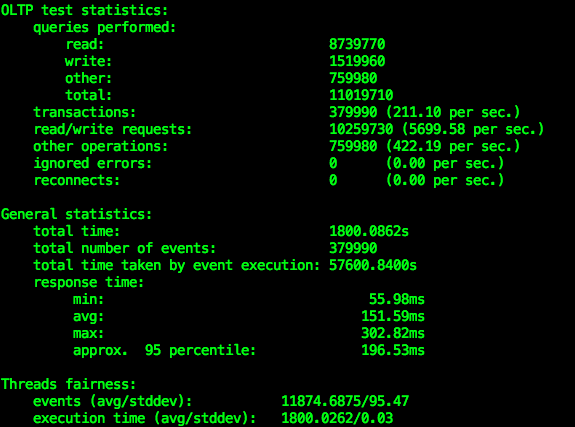
Task: Click the max response time 302.82ms
Action: (x=393, y=333)
